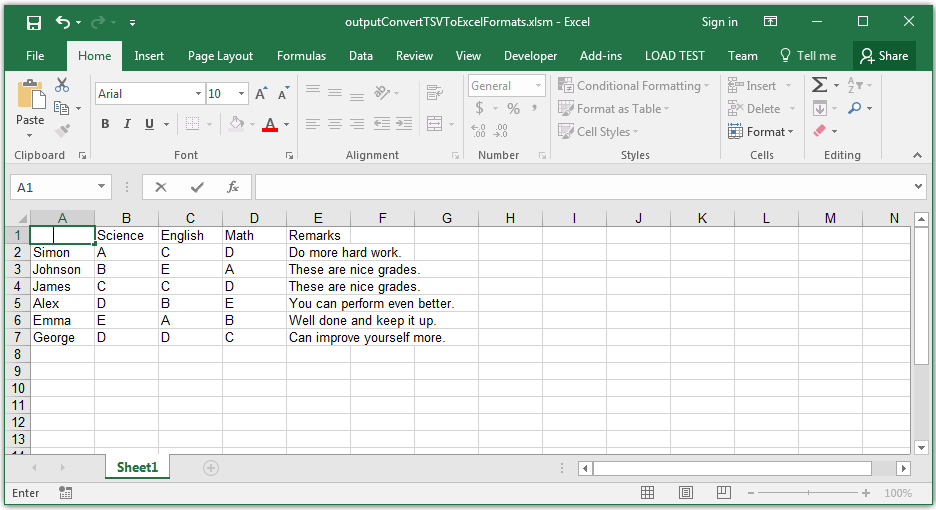The height and width of the screenshot is (510, 936).
Task: Toggle Align Left horizontal alignment
Action: click(x=313, y=124)
